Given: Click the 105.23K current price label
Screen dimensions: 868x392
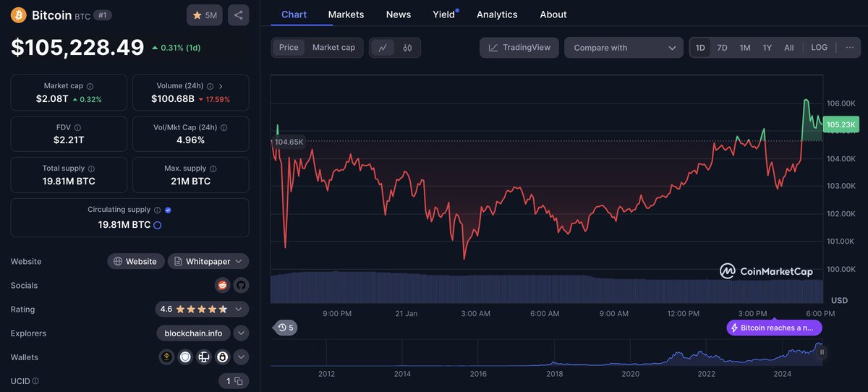Looking at the screenshot, I should pos(841,124).
